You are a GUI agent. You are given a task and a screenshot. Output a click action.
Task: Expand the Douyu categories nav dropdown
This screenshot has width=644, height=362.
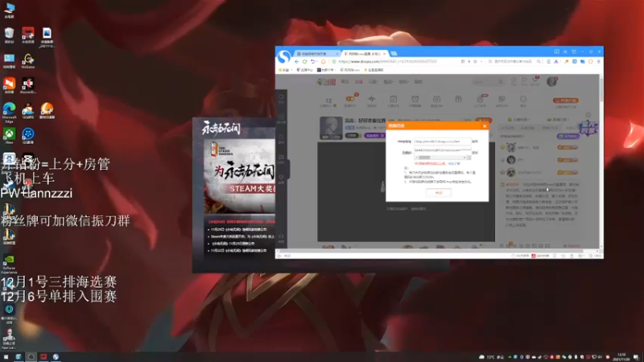[x=373, y=82]
